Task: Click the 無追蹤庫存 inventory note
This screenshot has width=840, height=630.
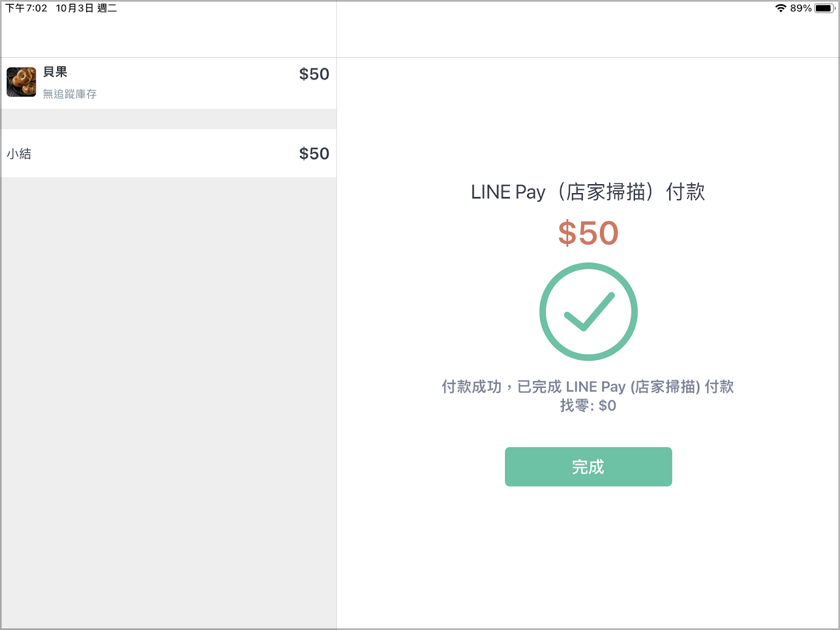Action: (x=70, y=94)
